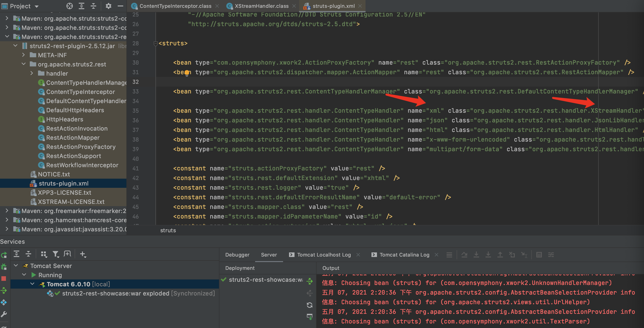Viewport: 644px width, 328px height.
Task: Expand the META-INF folder
Action: [24, 55]
